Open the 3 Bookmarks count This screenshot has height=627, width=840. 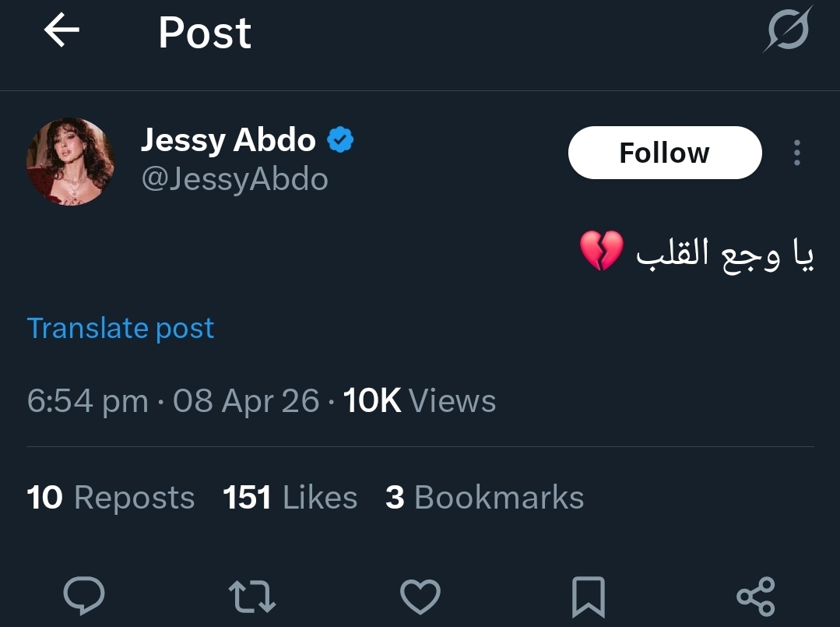tap(484, 498)
